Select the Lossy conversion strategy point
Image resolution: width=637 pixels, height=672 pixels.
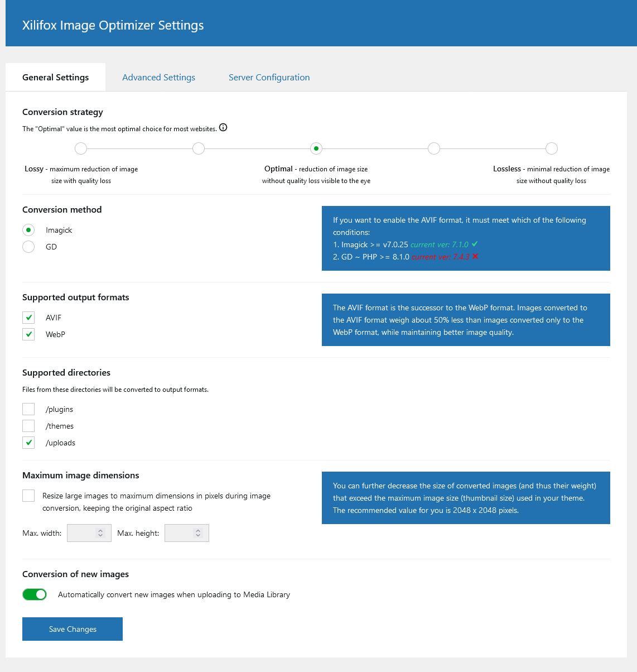click(81, 148)
